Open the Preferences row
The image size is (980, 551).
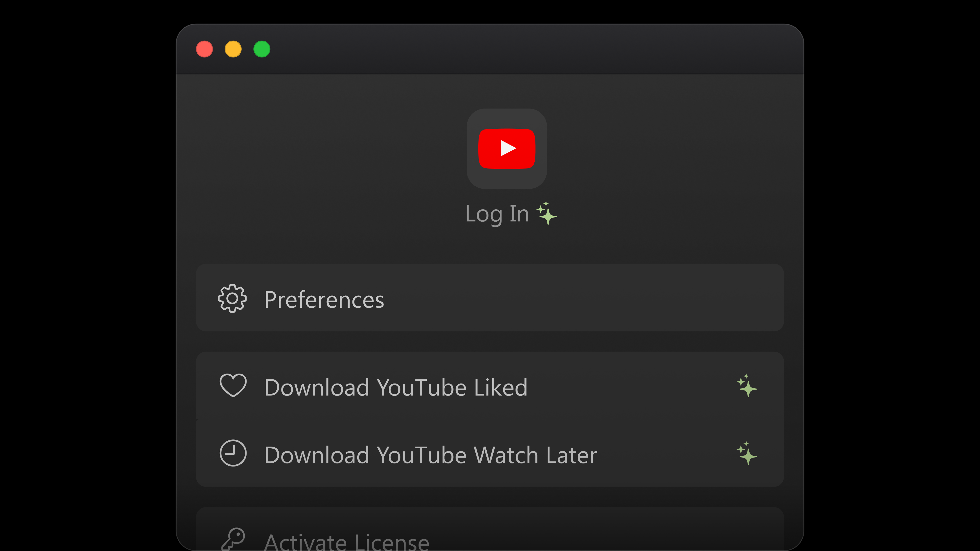[x=490, y=297]
